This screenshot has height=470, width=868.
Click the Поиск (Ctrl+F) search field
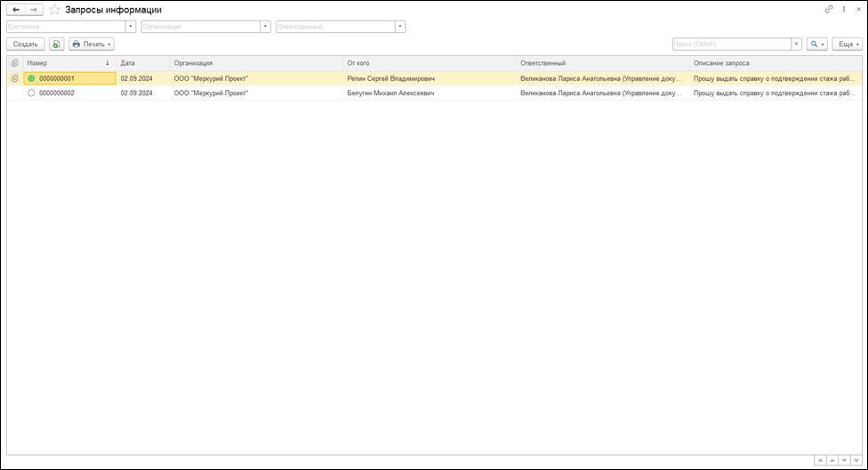(730, 44)
